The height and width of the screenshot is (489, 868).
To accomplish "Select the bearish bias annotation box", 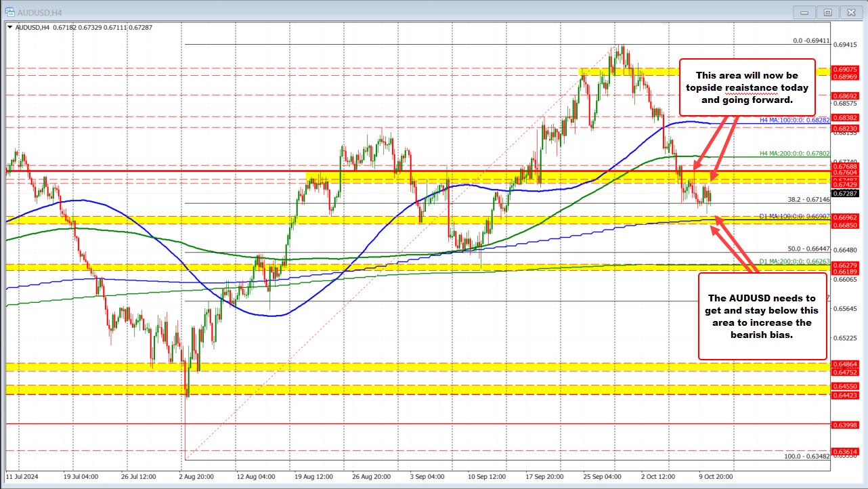I will 762,317.
